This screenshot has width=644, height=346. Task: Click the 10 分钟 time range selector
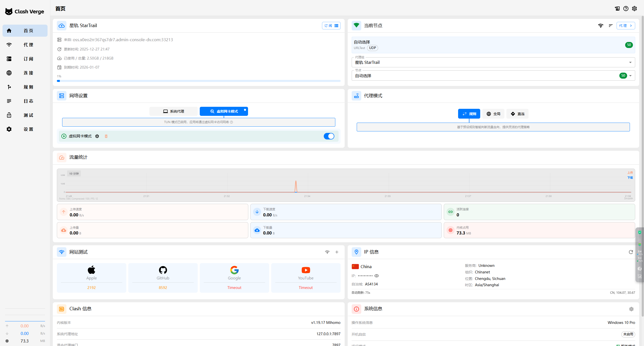(x=74, y=174)
